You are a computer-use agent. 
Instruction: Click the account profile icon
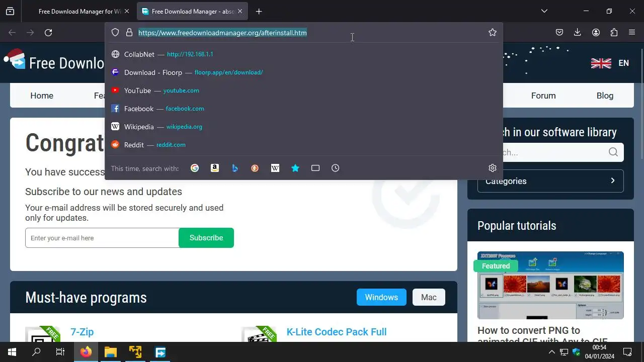[596, 33]
